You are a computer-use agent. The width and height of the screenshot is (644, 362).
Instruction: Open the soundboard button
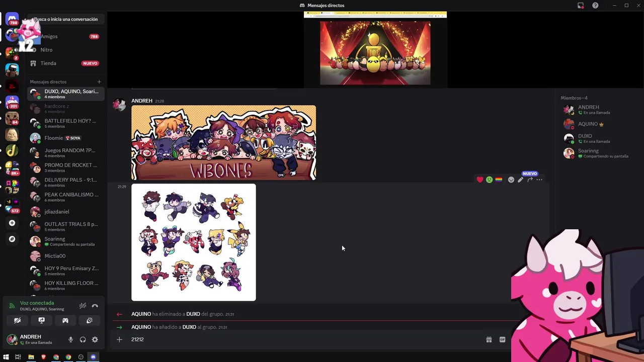tap(90, 320)
